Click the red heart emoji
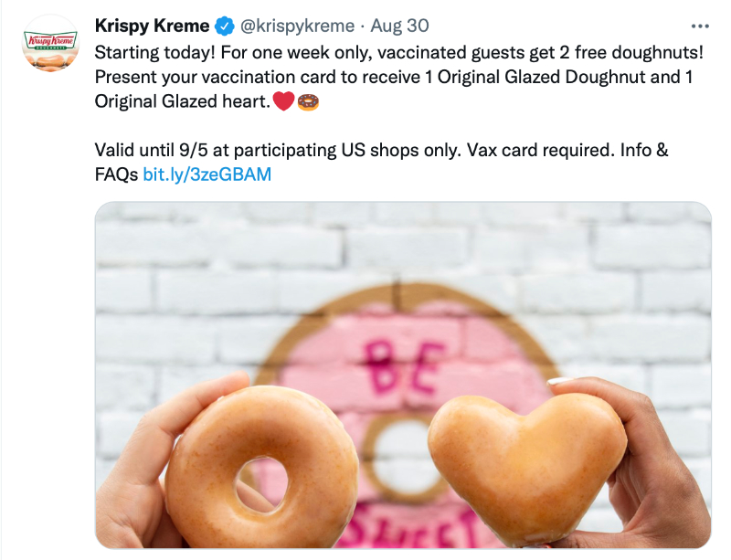Viewport: 731px width, 560px height. click(283, 102)
